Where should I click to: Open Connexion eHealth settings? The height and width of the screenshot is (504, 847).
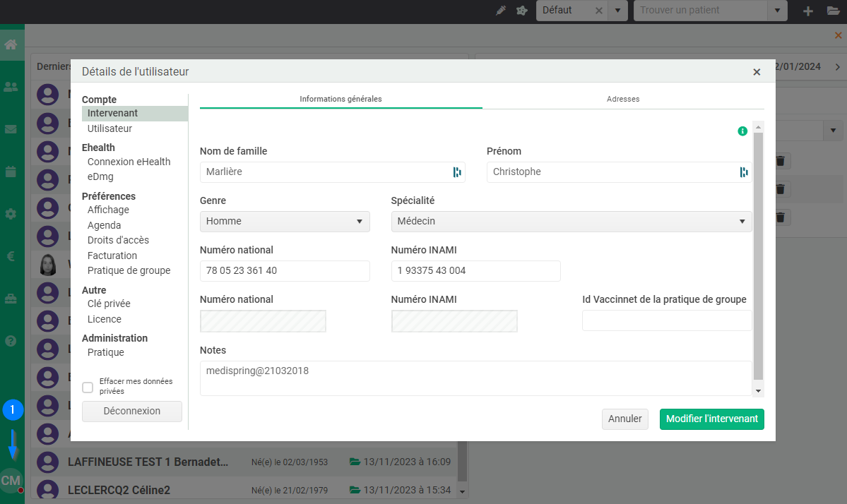click(129, 162)
